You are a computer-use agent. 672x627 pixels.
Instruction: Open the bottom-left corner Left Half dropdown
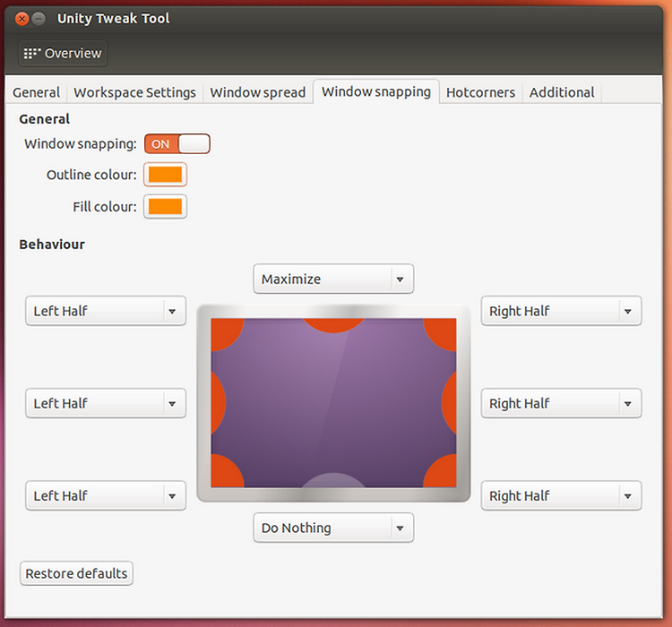(x=106, y=496)
